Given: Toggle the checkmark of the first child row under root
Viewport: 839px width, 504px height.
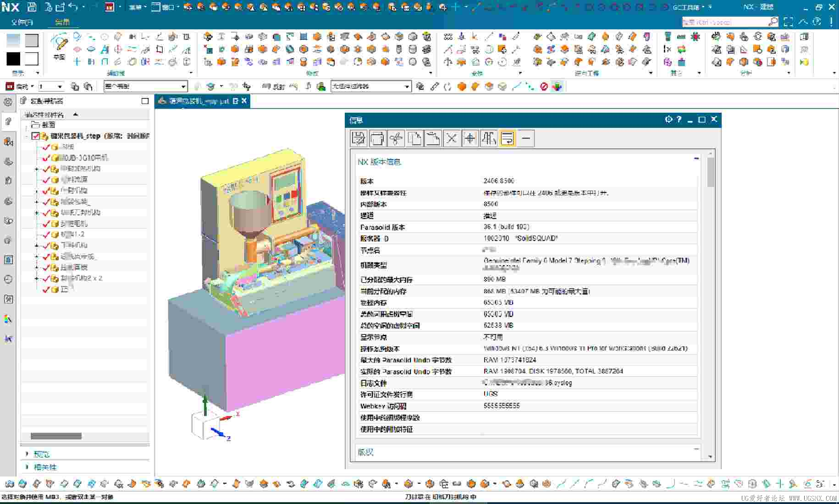Looking at the screenshot, I should pyautogui.click(x=46, y=147).
